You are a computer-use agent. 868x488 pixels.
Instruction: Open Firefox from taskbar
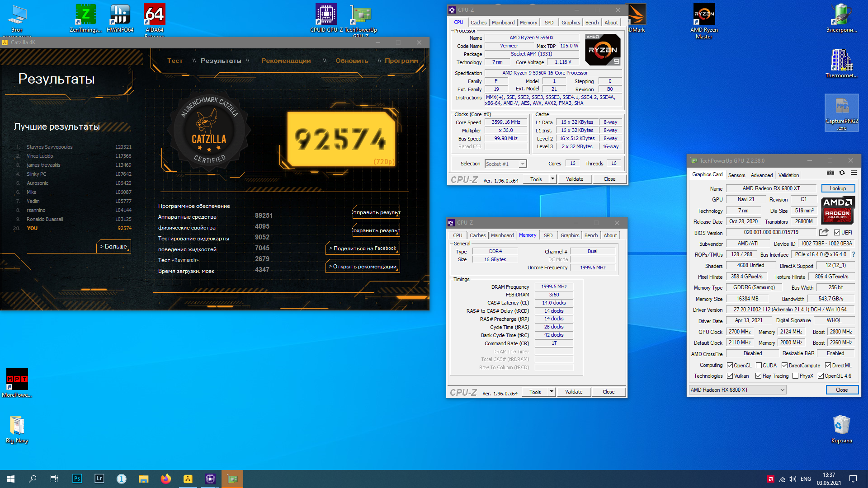click(x=166, y=479)
